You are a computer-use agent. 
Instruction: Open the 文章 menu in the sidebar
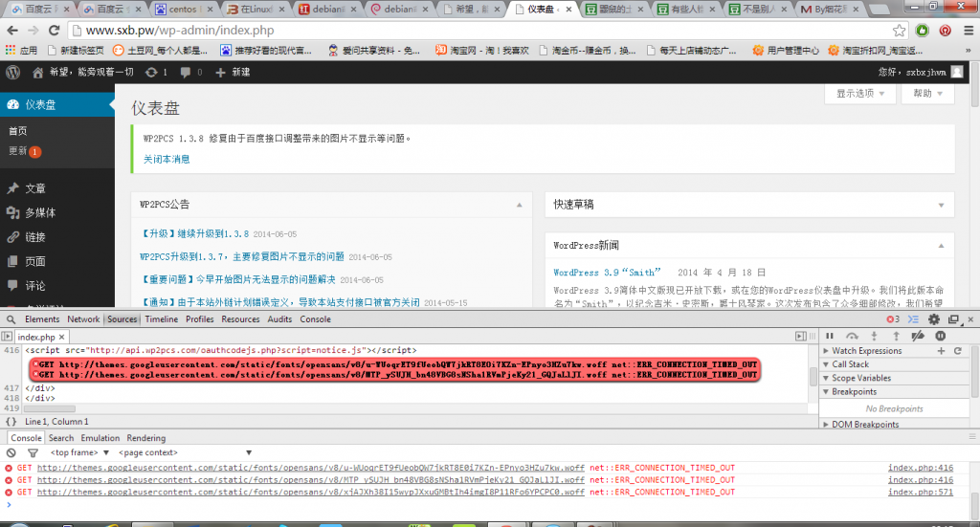[x=34, y=188]
